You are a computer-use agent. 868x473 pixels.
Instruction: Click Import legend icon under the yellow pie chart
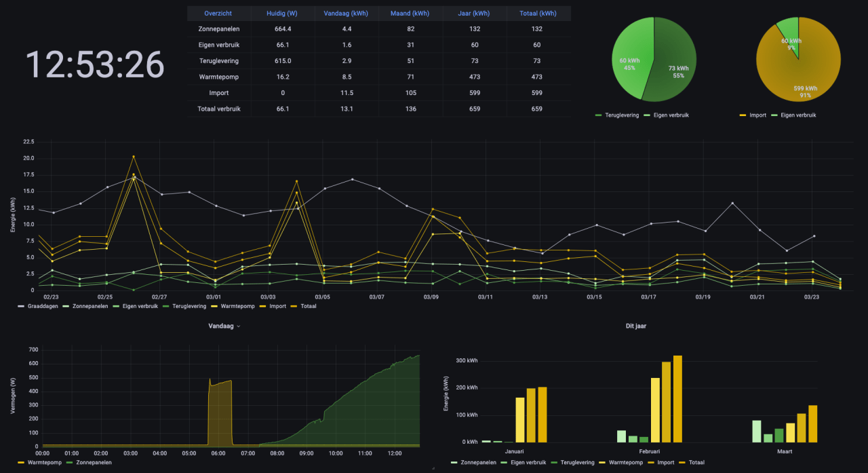click(743, 115)
